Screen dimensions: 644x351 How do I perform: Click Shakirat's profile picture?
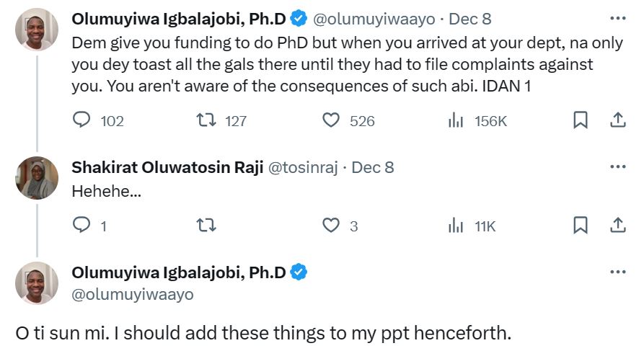(37, 178)
